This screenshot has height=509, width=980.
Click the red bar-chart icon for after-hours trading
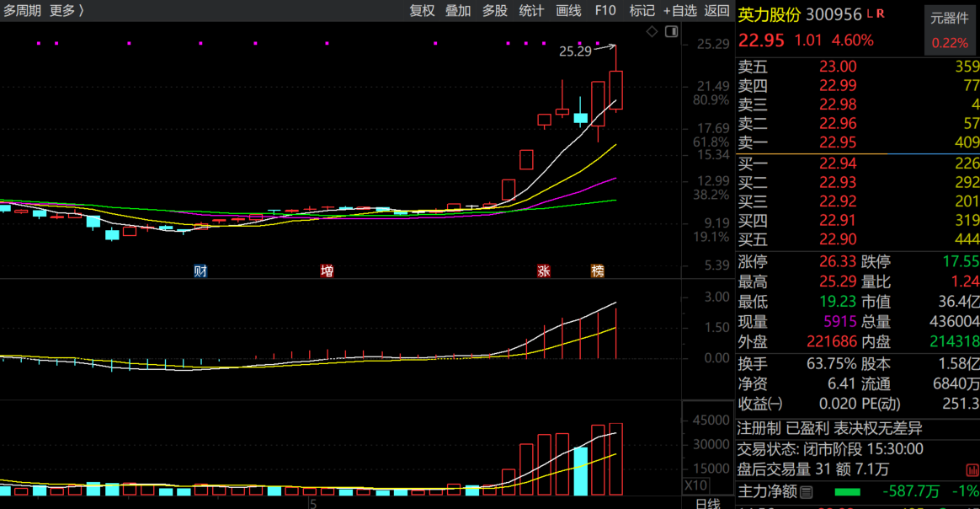[972, 469]
